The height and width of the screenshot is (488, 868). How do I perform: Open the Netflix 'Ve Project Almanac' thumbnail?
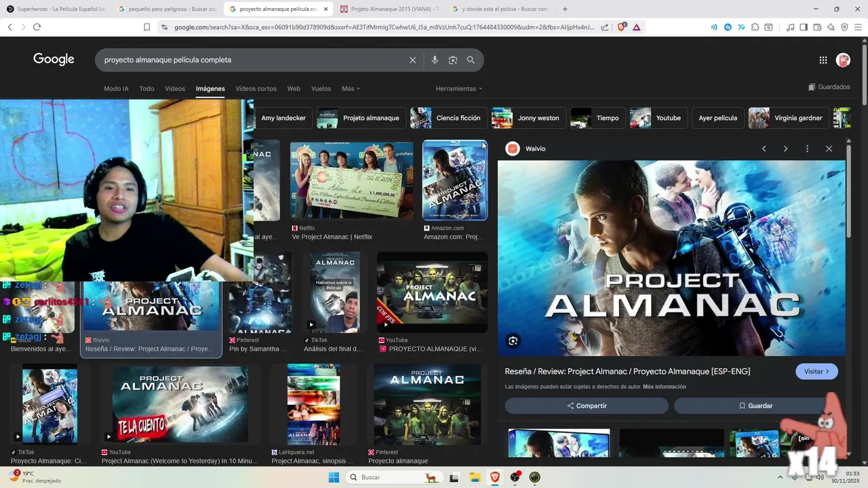click(351, 180)
